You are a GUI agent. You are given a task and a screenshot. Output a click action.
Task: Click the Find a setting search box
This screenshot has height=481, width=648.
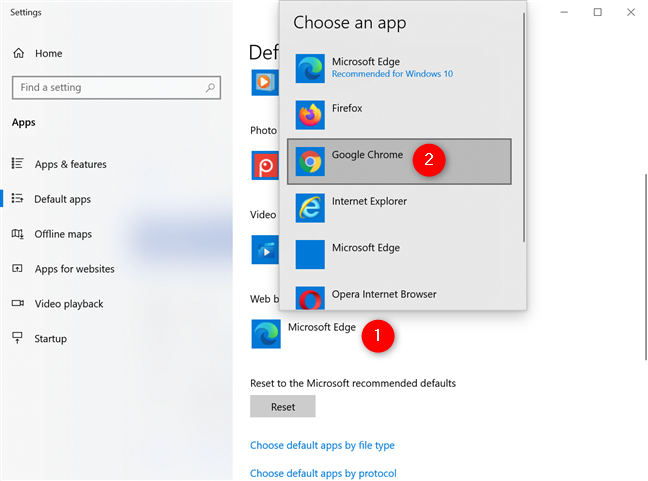click(x=117, y=88)
